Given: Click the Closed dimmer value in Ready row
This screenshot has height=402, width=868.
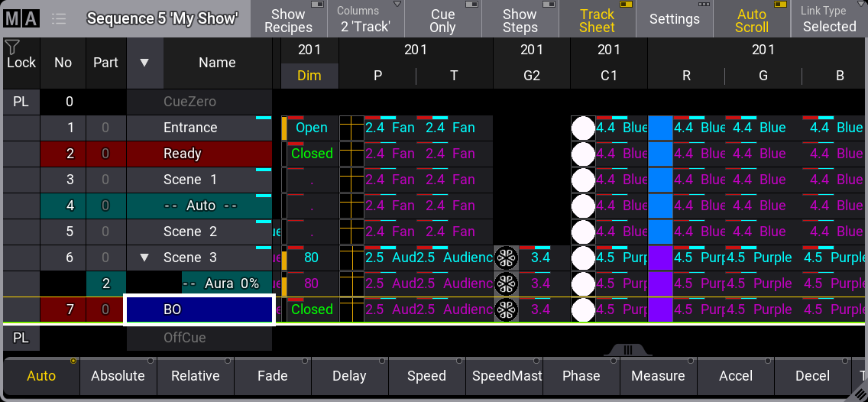Looking at the screenshot, I should click(312, 154).
